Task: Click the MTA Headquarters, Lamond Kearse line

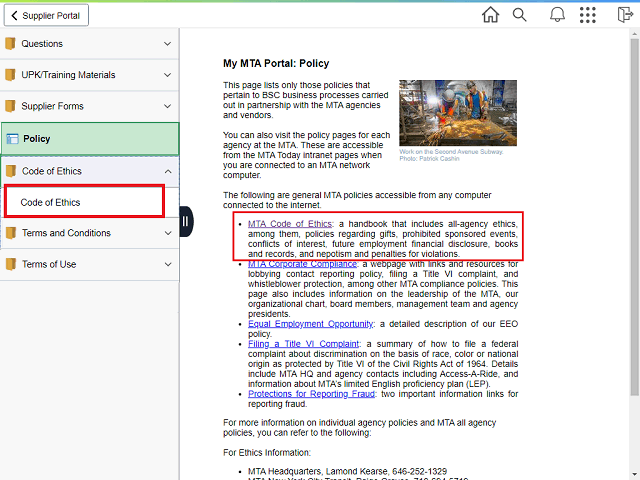Action: point(347,471)
